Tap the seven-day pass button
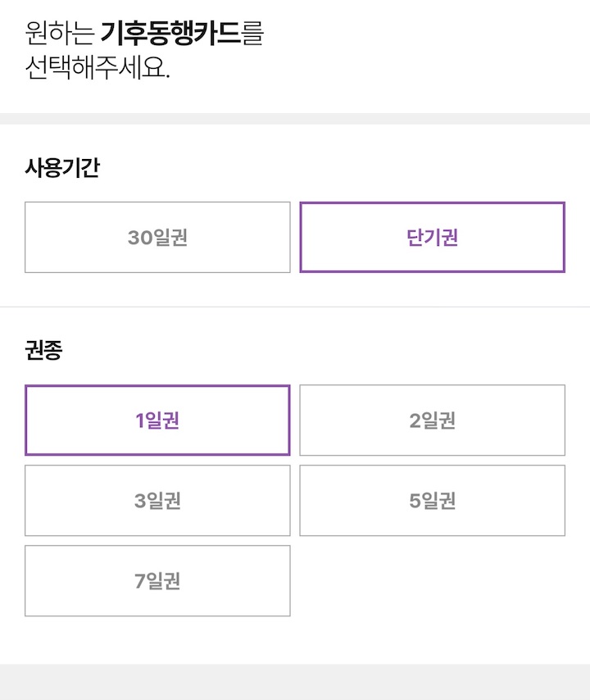This screenshot has height=700, width=590. click(157, 581)
